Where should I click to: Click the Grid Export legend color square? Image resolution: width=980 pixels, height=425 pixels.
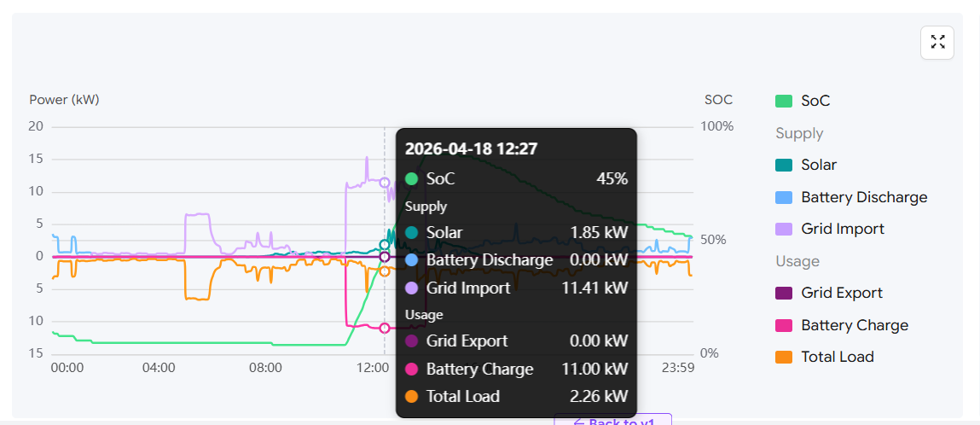(x=784, y=293)
